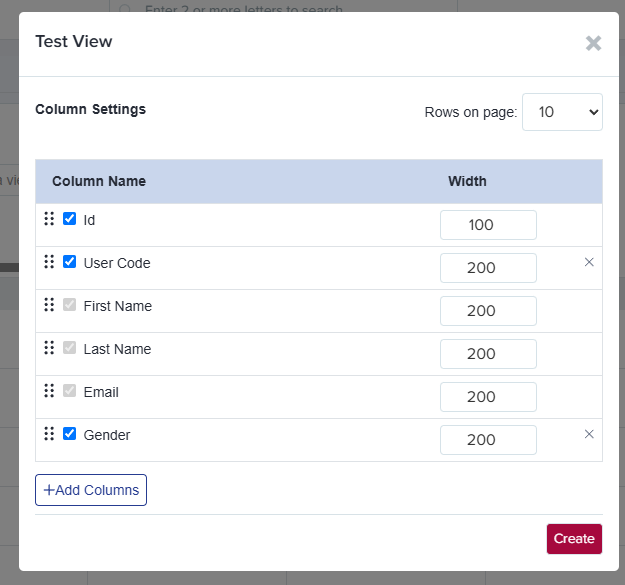625x585 pixels.
Task: Uncheck the Id column checkbox
Action: pos(70,219)
